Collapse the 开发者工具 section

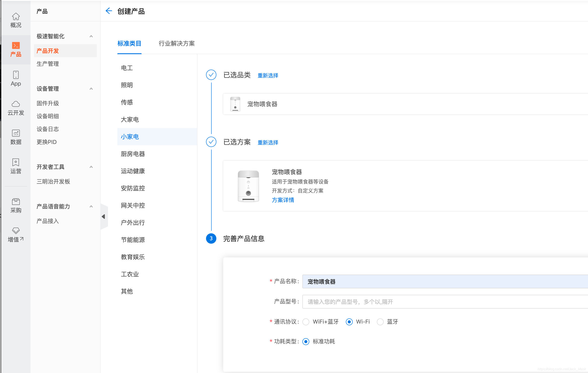(x=91, y=167)
